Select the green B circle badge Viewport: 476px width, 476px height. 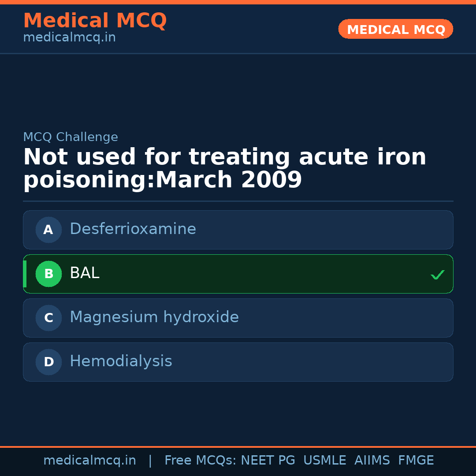point(48,274)
